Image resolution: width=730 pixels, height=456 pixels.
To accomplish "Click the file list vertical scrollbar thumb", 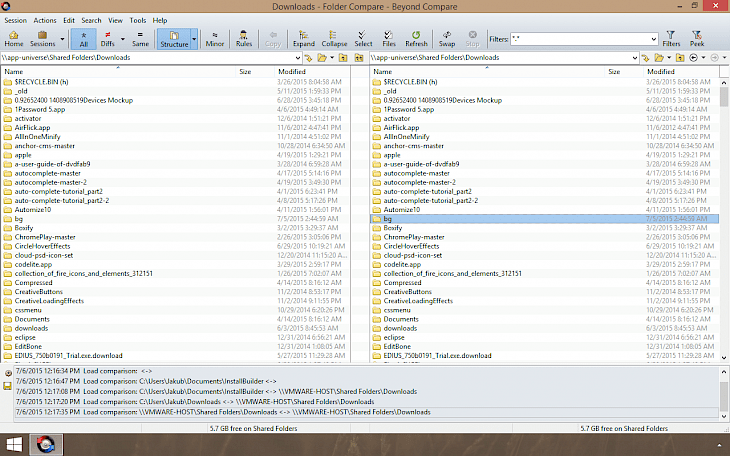I will coord(723,97).
